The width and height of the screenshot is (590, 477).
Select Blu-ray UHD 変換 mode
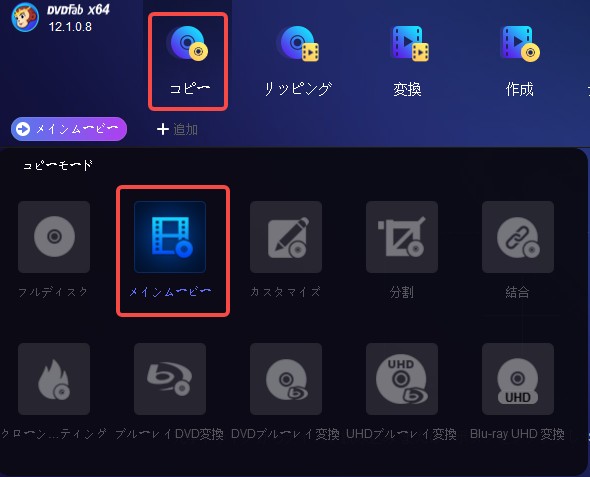(x=518, y=379)
